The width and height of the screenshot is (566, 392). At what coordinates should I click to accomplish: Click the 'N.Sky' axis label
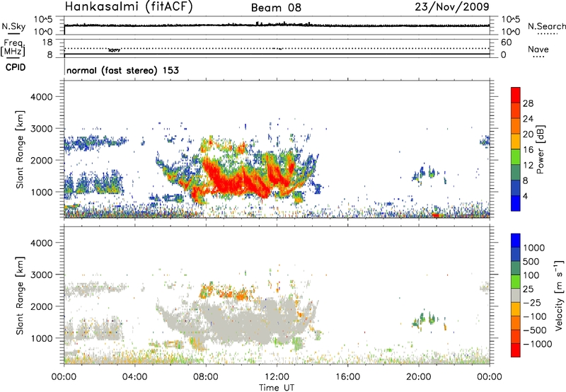pyautogui.click(x=13, y=26)
